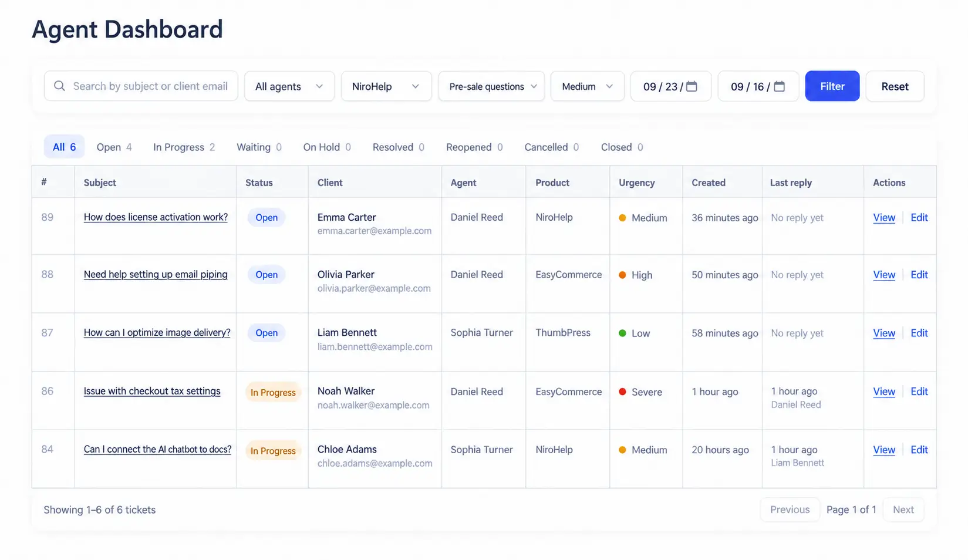Switch to the Open tab

[114, 147]
